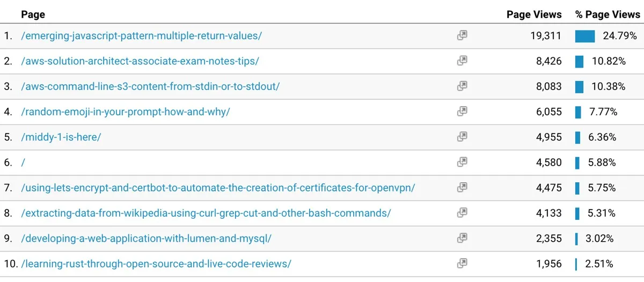
Task: Open external link icon for emerging-javascript-pattern row
Action: click(x=462, y=35)
